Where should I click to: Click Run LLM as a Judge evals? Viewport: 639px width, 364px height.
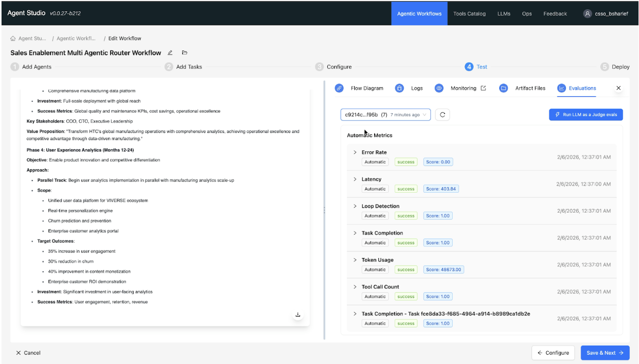coord(586,115)
